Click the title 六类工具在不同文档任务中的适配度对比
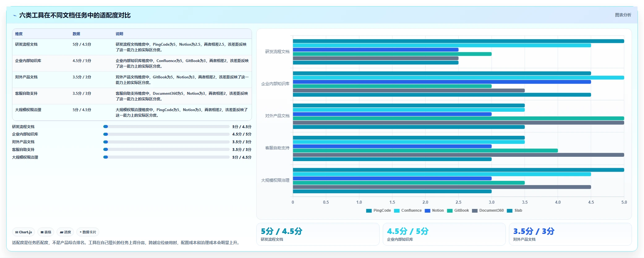 coord(75,15)
